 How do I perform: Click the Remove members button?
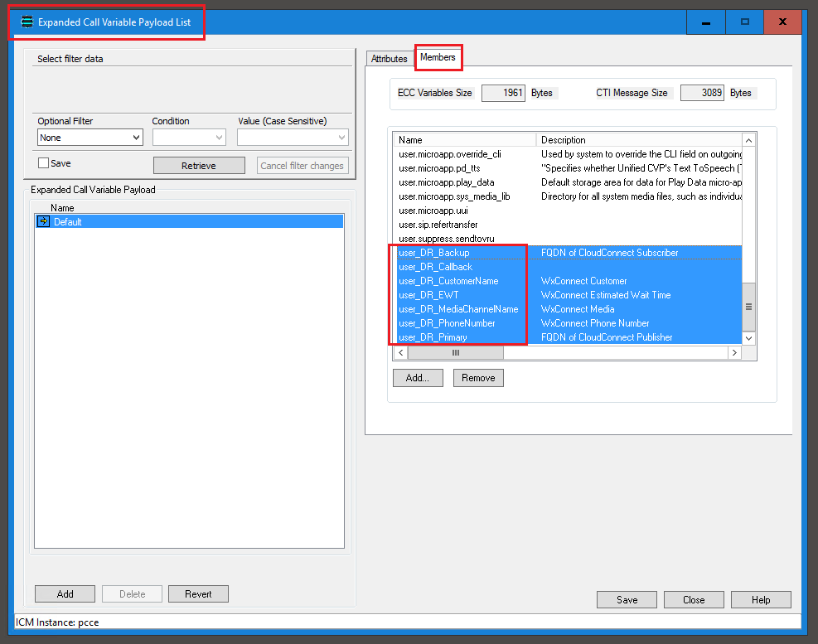click(x=478, y=378)
